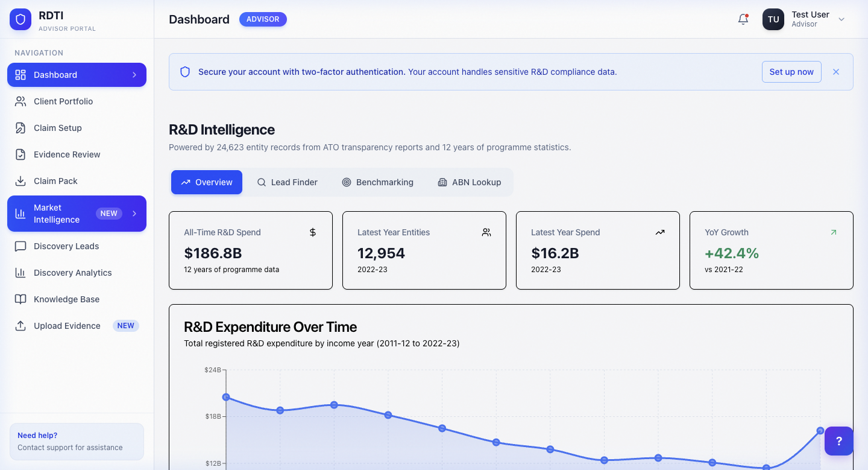Click the TU user avatar

(773, 19)
